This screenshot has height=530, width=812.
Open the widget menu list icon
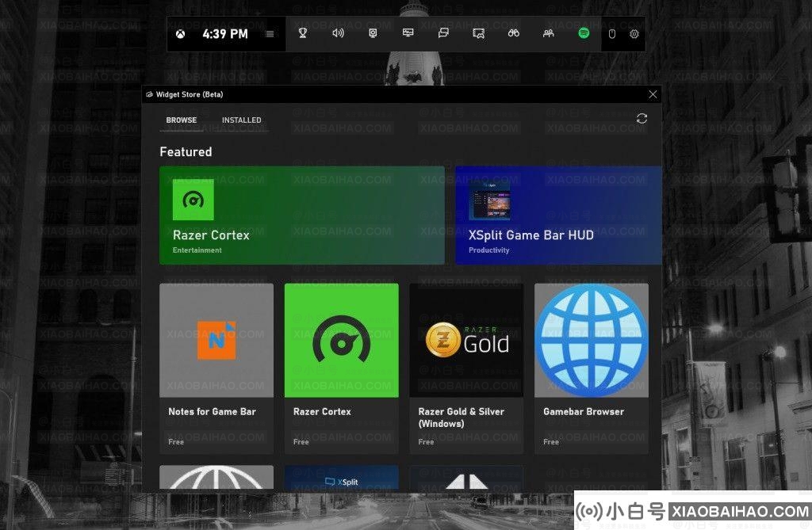[270, 34]
